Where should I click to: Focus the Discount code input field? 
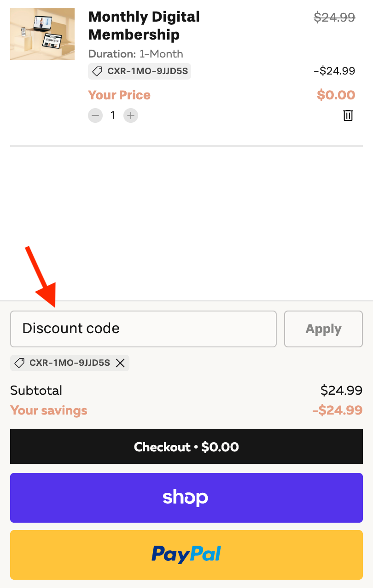tap(143, 329)
